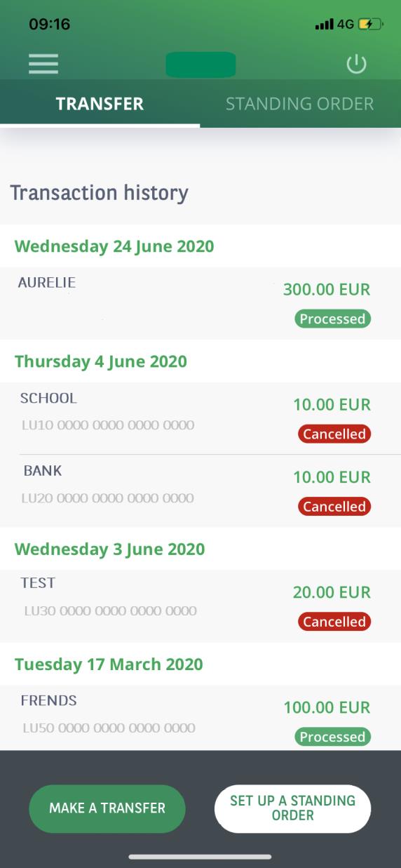
Task: Select the Transfer tab
Action: (x=100, y=104)
